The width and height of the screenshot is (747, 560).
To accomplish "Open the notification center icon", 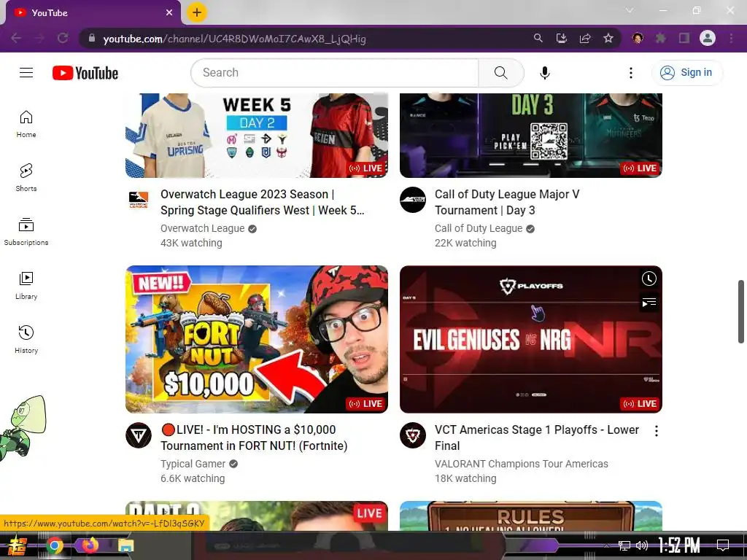I will pyautogui.click(x=723, y=545).
